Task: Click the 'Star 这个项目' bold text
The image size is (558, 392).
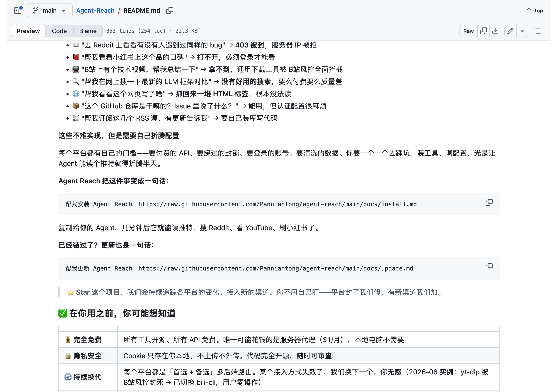Action: [98, 292]
